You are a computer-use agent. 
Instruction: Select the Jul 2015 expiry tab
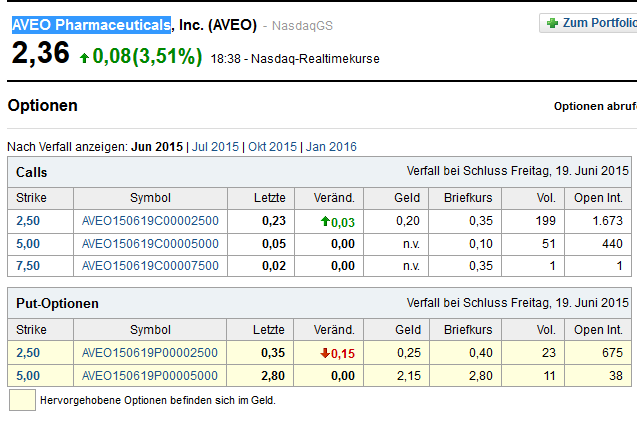(x=215, y=147)
